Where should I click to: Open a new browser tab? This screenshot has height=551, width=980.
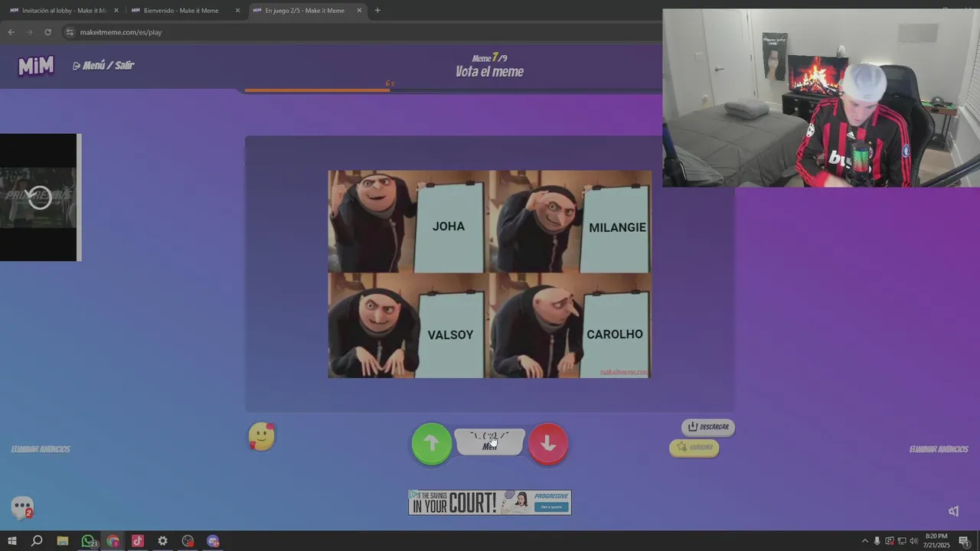377,11
